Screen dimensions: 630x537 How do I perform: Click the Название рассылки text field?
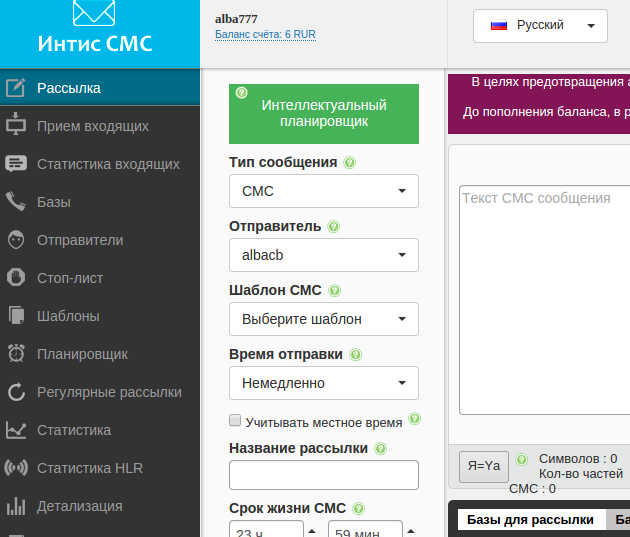(x=323, y=475)
